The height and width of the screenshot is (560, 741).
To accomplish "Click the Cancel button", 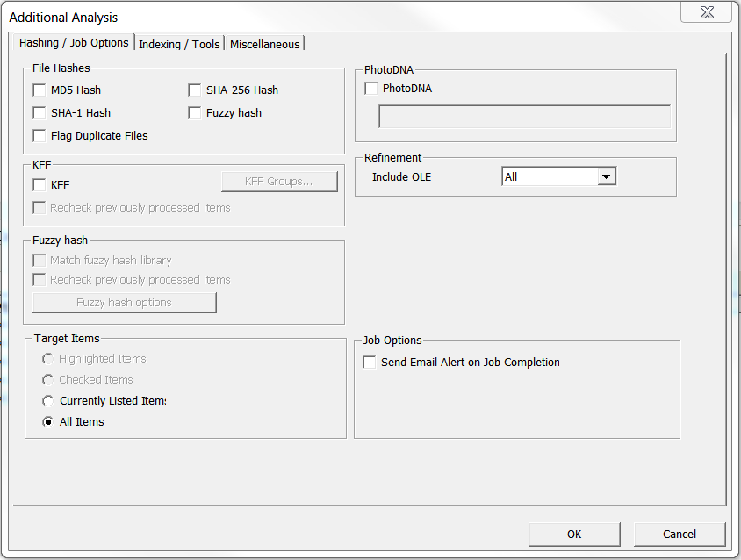I will pos(679,534).
